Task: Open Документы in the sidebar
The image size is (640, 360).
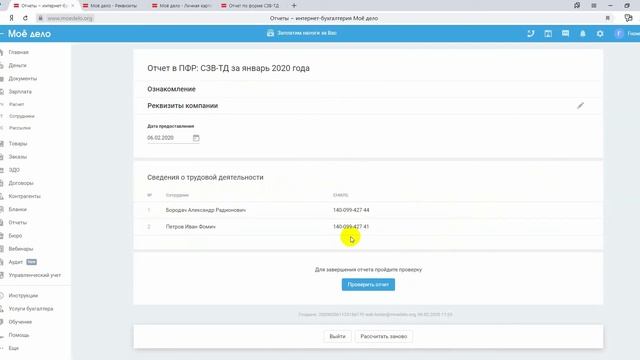Action: click(x=22, y=78)
